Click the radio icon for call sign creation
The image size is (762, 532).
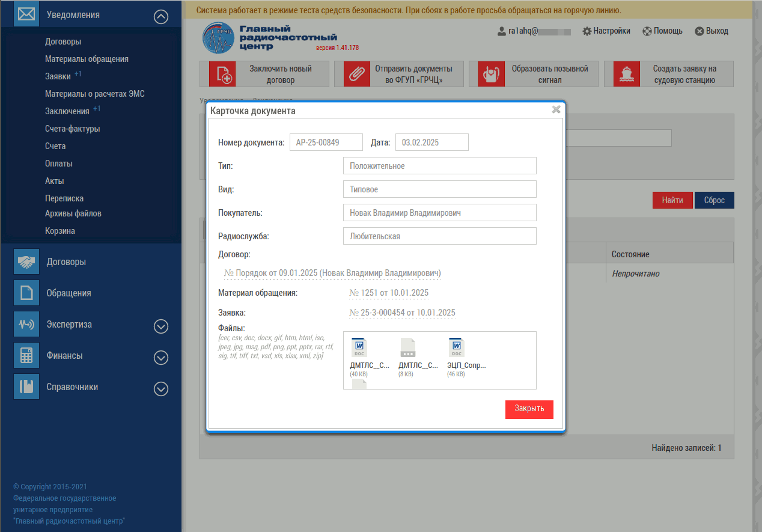[492, 74]
